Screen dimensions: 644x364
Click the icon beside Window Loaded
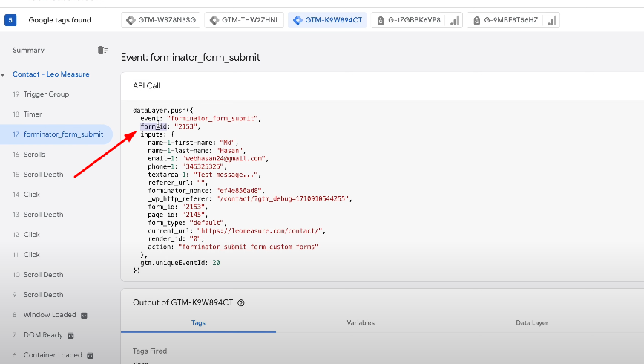[x=84, y=316]
